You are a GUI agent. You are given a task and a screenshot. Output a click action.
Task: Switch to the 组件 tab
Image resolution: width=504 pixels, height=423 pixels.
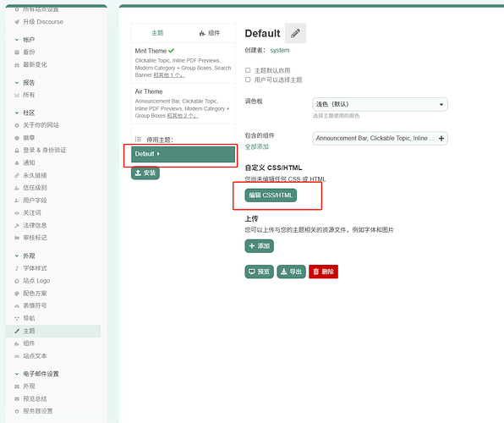[x=210, y=33]
